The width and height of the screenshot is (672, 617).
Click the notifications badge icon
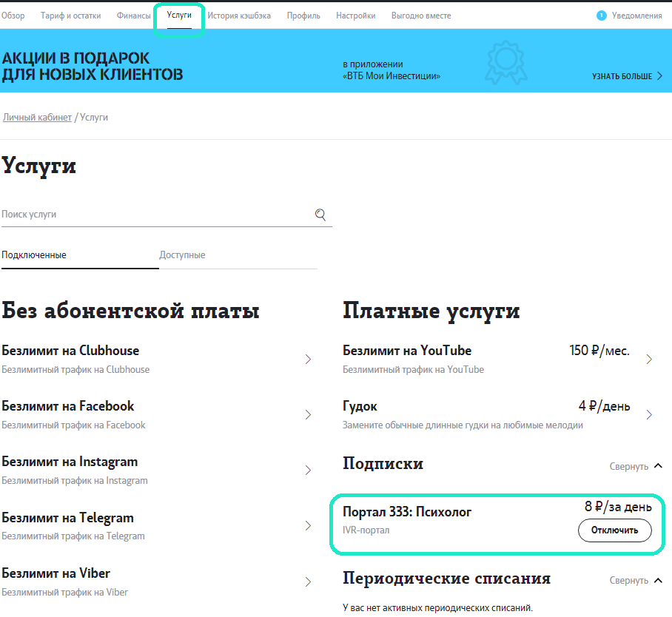coord(602,16)
